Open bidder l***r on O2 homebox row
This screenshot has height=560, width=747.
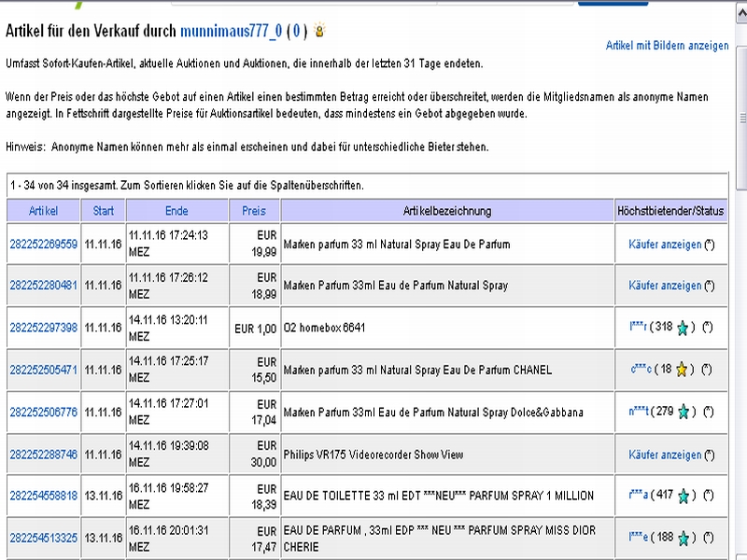pyautogui.click(x=638, y=327)
